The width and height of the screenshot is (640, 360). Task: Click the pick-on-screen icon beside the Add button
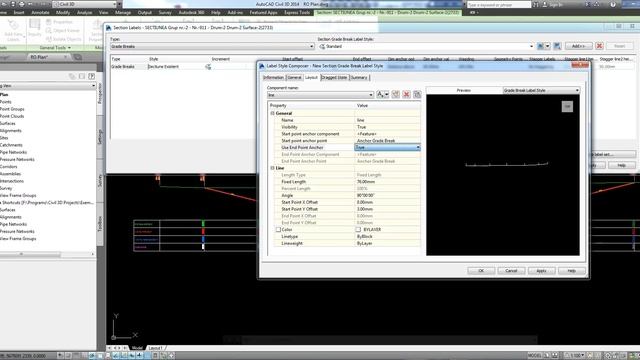(x=557, y=46)
